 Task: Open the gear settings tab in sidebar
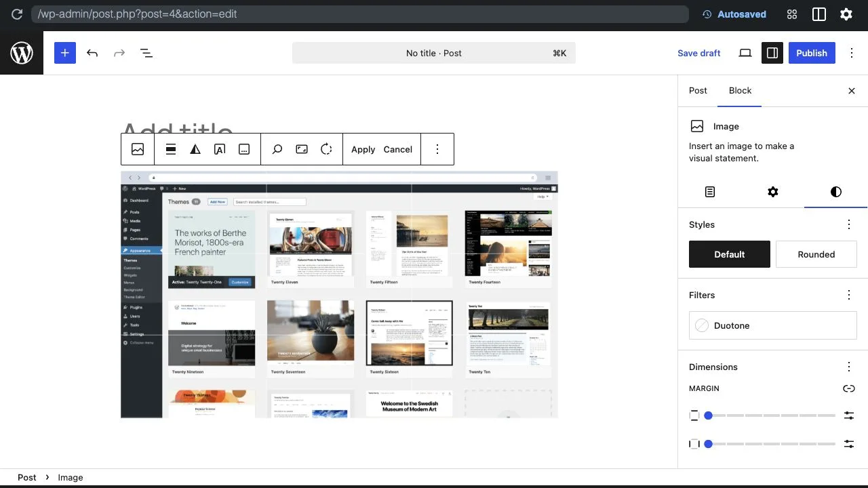(772, 192)
